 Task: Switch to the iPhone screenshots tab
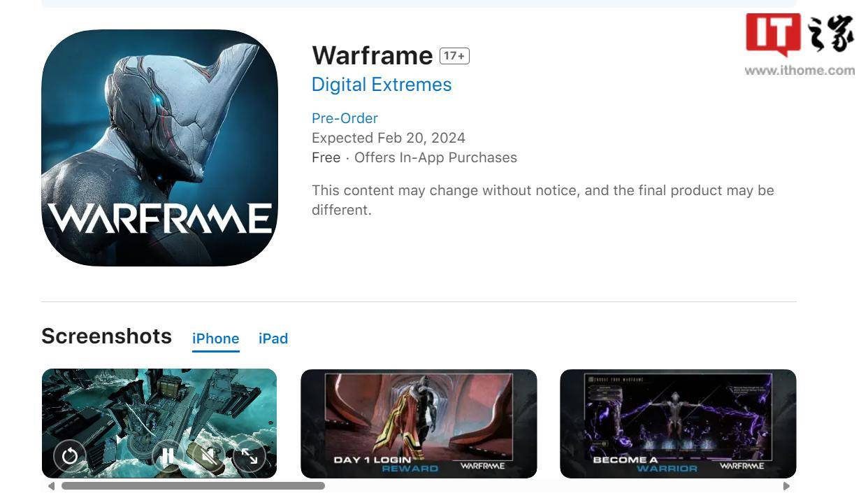[216, 339]
